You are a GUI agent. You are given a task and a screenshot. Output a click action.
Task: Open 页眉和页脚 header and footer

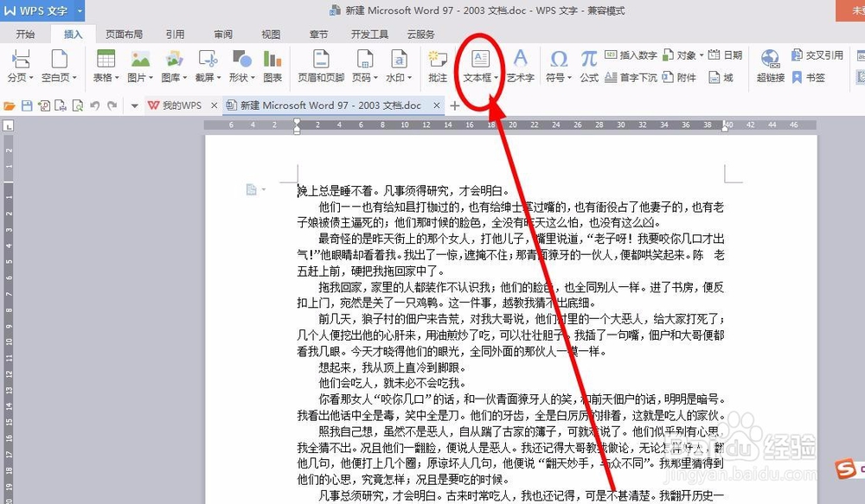[x=319, y=65]
